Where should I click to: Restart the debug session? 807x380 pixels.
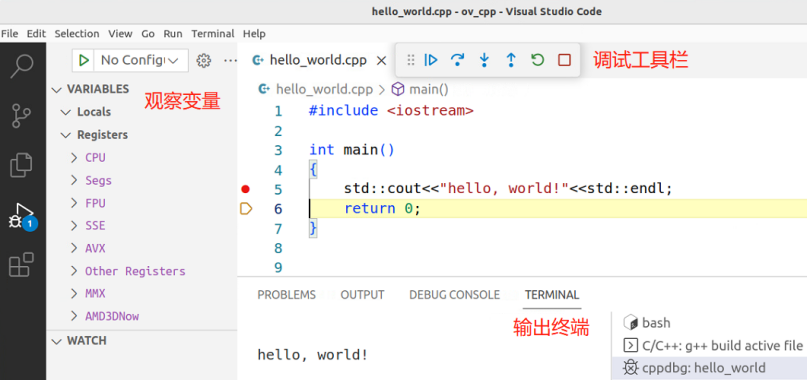click(537, 60)
